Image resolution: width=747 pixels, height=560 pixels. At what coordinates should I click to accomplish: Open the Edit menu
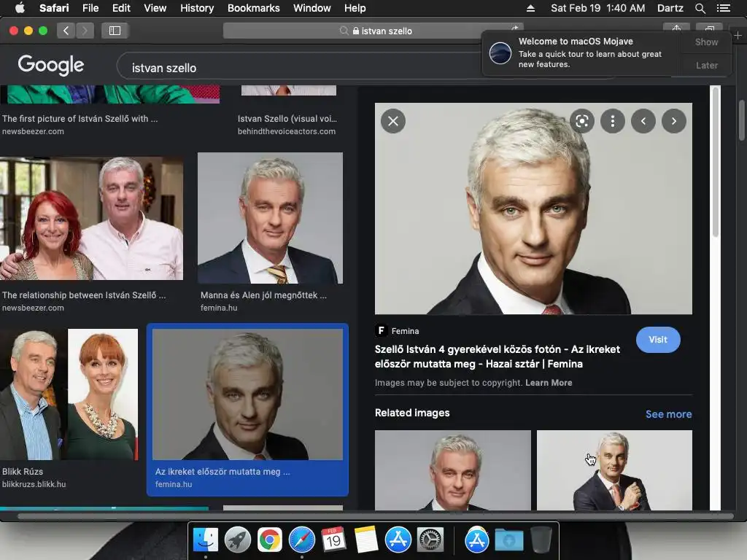click(x=121, y=8)
